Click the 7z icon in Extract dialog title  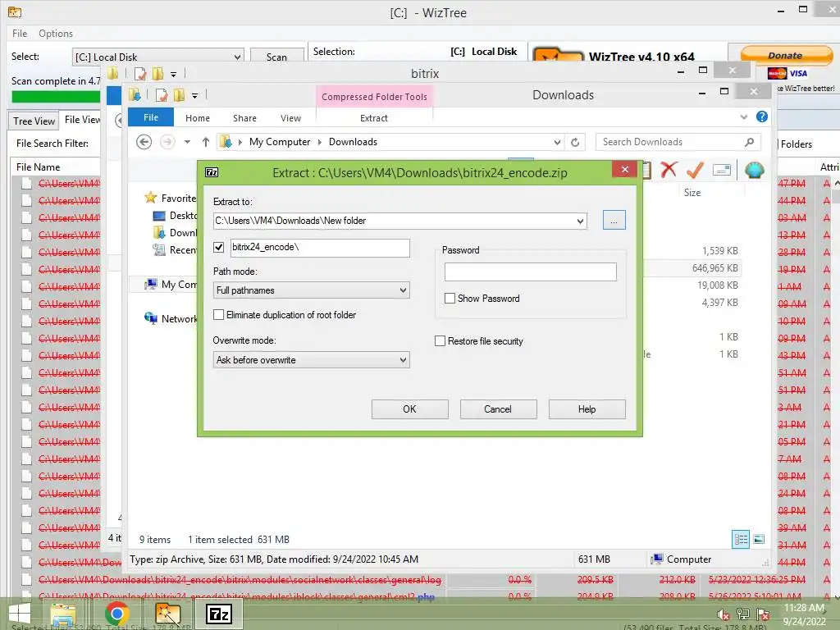pos(212,172)
